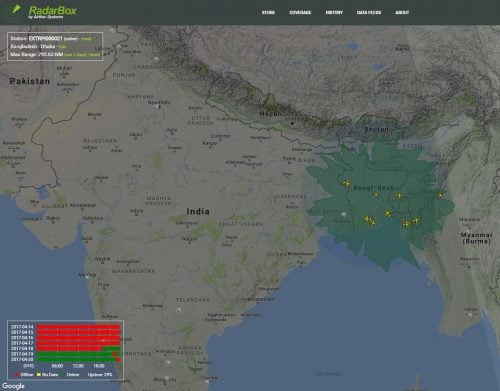Click the 2017-04-14 red offline bar
The image size is (500, 391).
pyautogui.click(x=78, y=327)
